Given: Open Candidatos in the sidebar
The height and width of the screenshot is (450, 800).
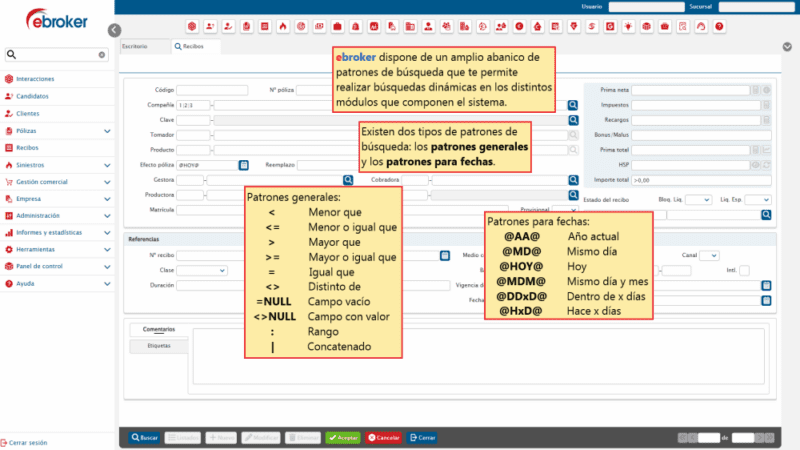Looking at the screenshot, I should point(32,96).
